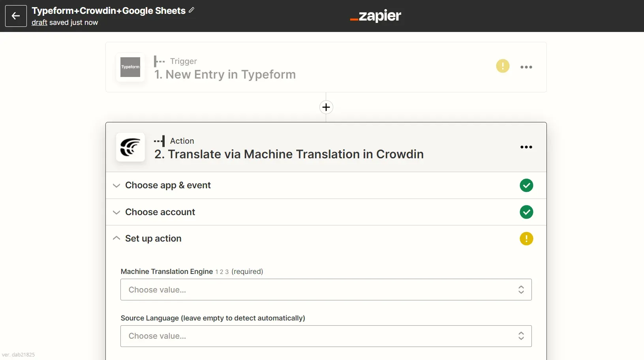Open the trigger's three-dot options menu

point(526,67)
